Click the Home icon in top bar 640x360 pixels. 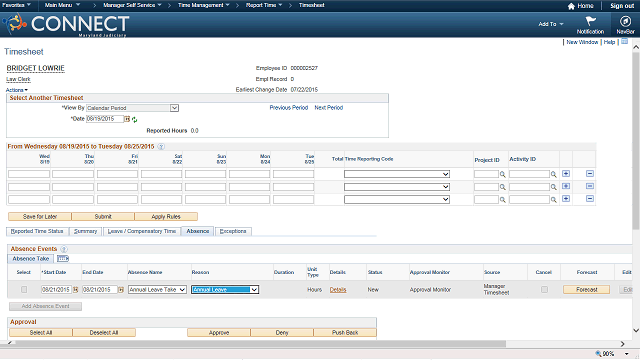[x=571, y=6]
